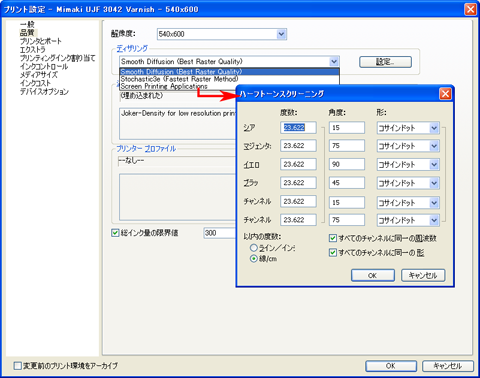Click the cyan (シアン) frequency field
The width and height of the screenshot is (480, 378).
click(x=298, y=127)
